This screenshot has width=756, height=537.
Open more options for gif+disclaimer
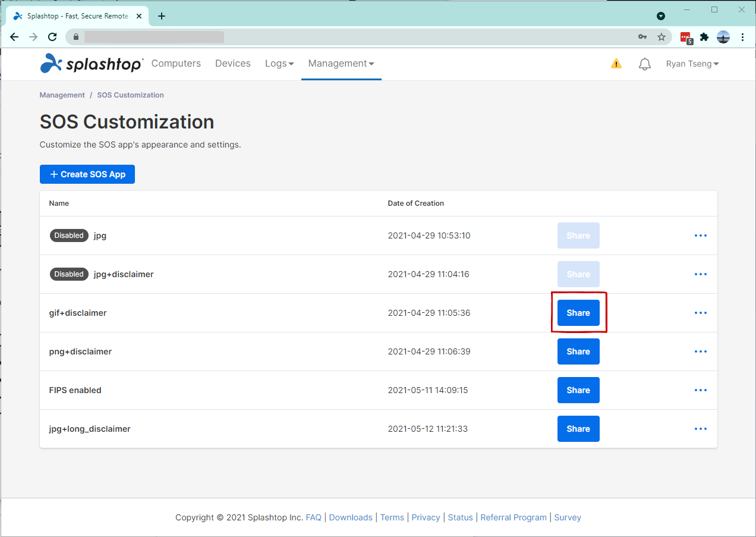(x=701, y=313)
